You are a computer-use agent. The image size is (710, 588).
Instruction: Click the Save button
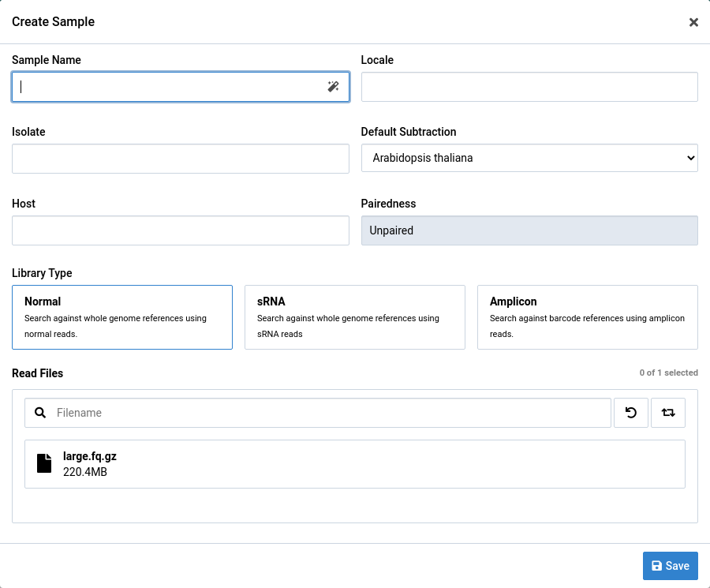[670, 566]
